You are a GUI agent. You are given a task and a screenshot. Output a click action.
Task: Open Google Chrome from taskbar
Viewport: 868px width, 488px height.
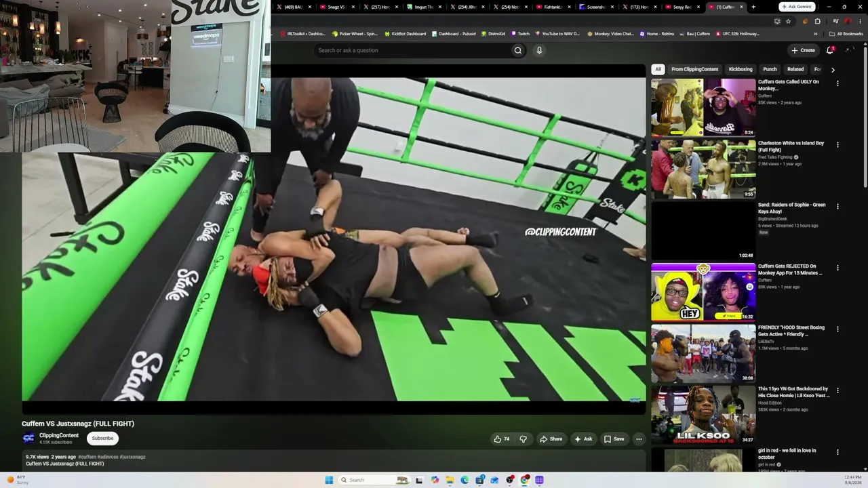525,480
